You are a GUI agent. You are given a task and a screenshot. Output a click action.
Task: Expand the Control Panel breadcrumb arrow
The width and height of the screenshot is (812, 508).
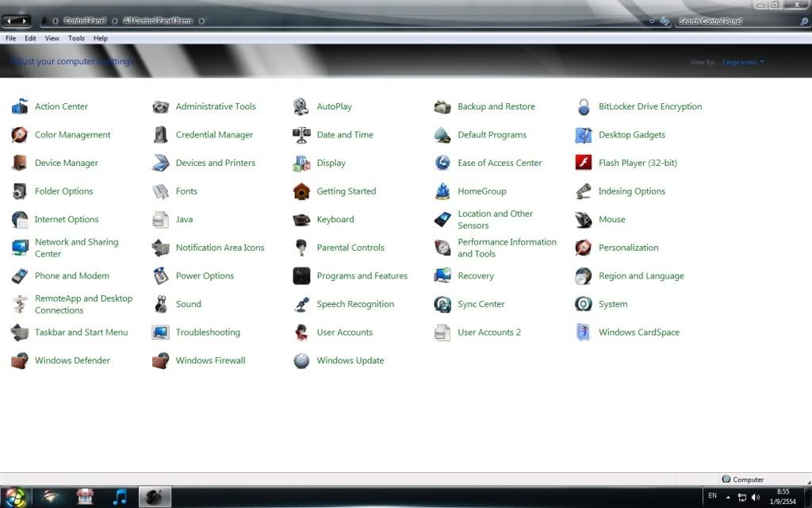[x=115, y=21]
